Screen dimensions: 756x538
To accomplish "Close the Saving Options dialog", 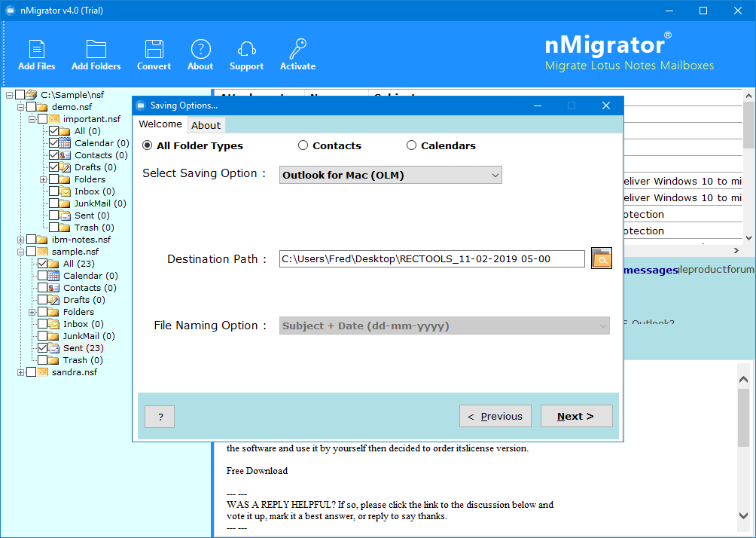I will pyautogui.click(x=606, y=105).
